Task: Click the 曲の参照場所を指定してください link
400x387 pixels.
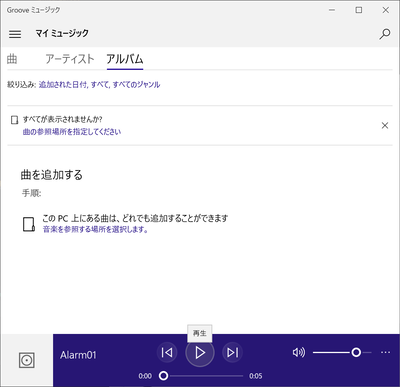Action: pyautogui.click(x=72, y=132)
